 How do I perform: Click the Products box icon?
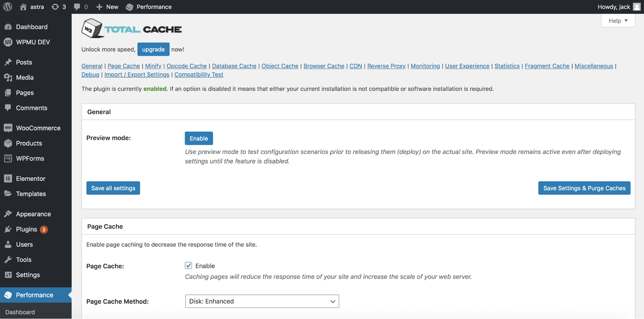click(x=8, y=143)
